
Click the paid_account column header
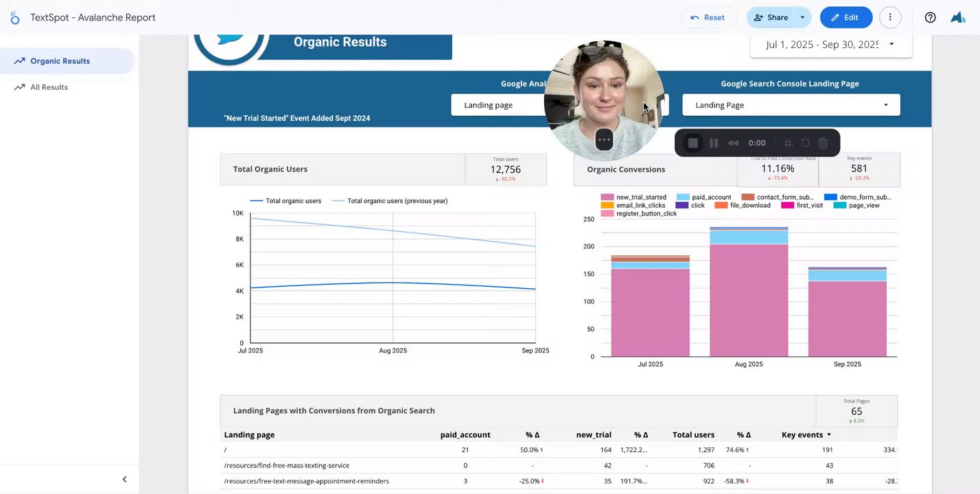tap(465, 435)
